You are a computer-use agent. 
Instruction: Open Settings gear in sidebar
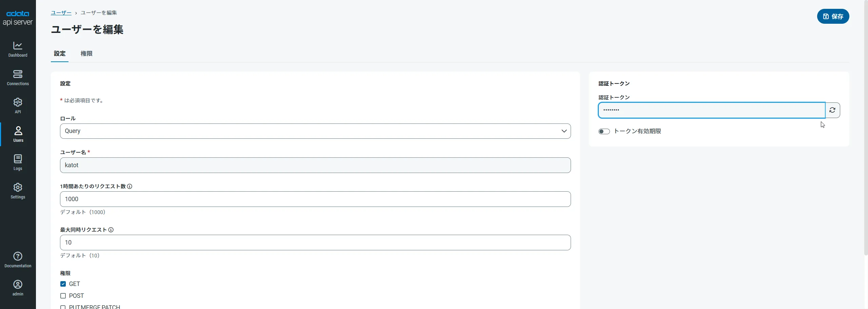[18, 188]
